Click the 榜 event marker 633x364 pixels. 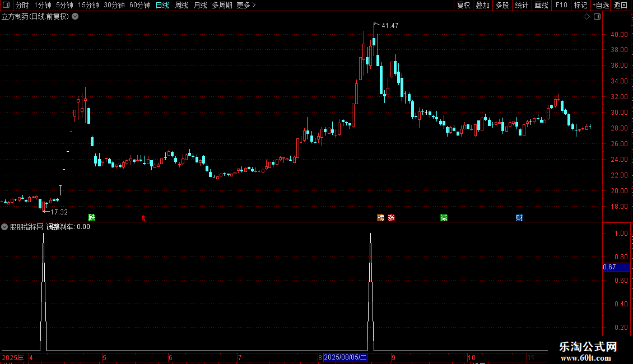pos(380,217)
